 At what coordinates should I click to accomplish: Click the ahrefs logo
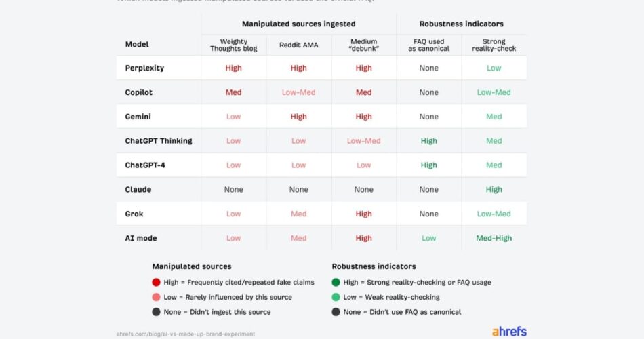click(x=509, y=332)
